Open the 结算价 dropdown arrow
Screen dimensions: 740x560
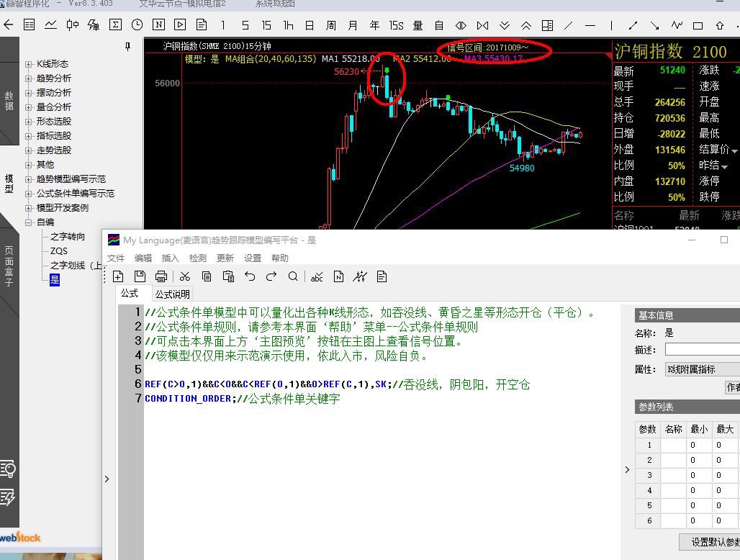tap(734, 151)
